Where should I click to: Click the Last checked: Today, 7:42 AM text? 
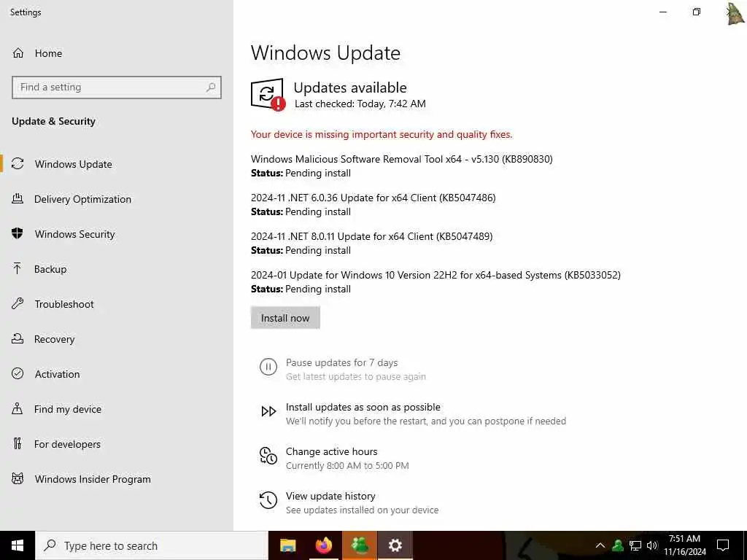click(x=360, y=104)
